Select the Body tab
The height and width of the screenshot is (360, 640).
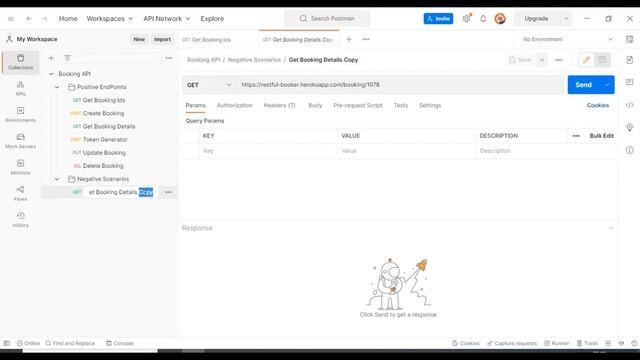tap(315, 105)
